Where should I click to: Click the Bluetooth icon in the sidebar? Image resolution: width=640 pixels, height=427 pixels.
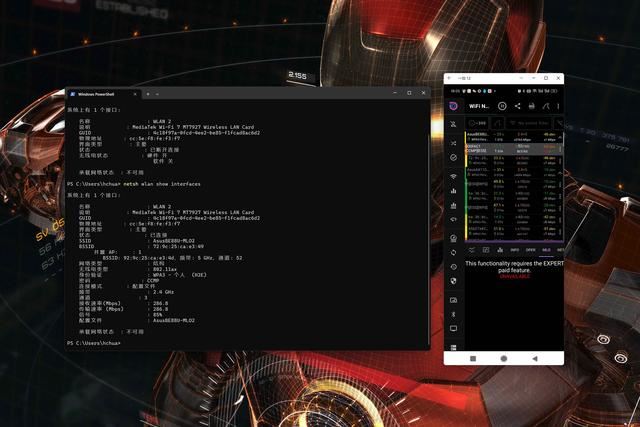coord(453,312)
